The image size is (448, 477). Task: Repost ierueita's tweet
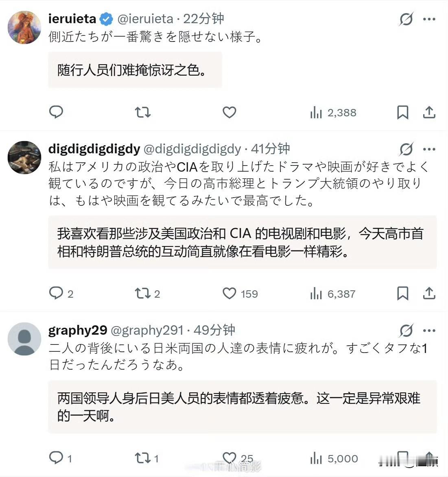pos(143,112)
